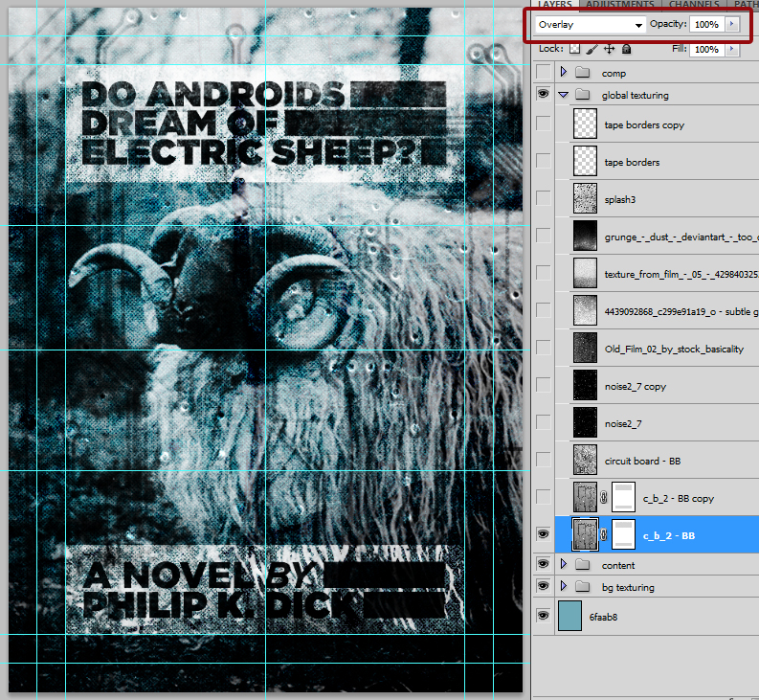Select the noise2_7 layer thumbnail

[x=585, y=422]
